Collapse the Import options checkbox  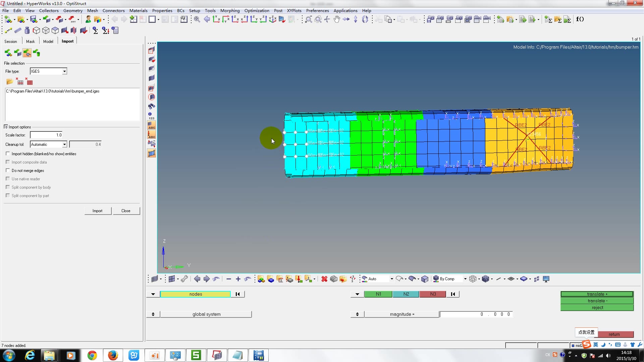tap(6, 127)
